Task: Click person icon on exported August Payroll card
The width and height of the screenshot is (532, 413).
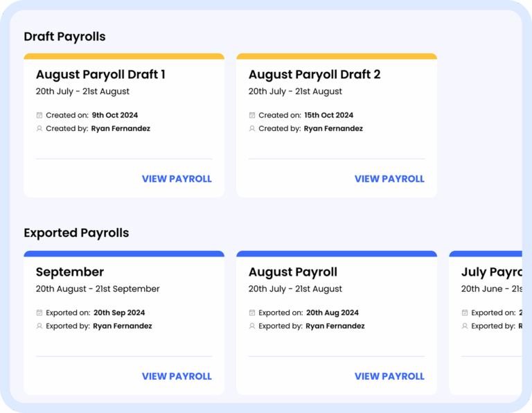Action: (252, 326)
